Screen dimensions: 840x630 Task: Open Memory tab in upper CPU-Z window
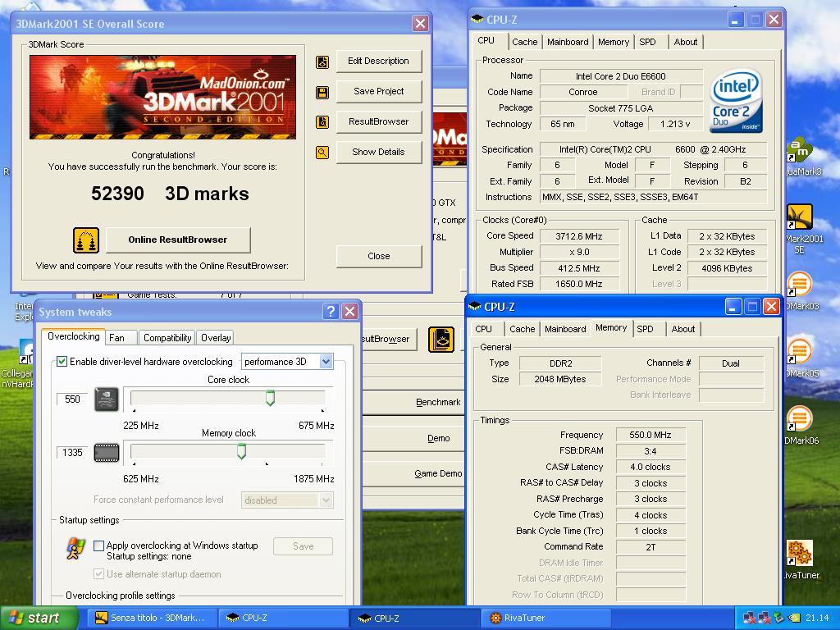(614, 42)
